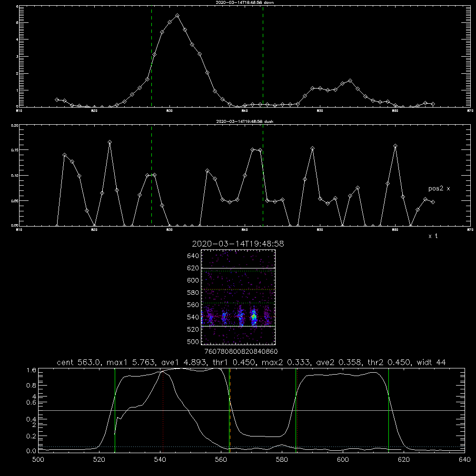This screenshot has height=476, width=476.
Task: Click the '600' x-axis label of the bottom plot
Action: (x=343, y=460)
